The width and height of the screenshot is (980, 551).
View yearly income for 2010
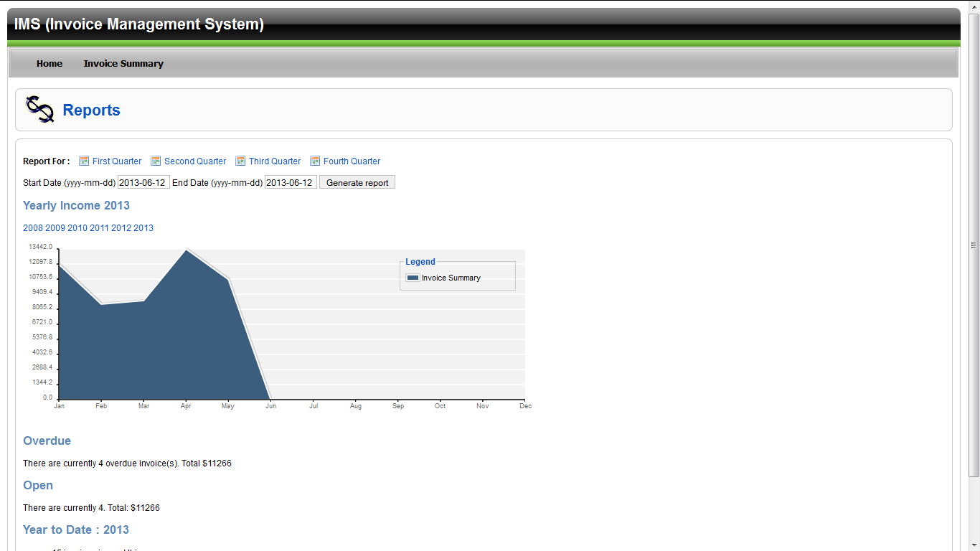click(77, 228)
